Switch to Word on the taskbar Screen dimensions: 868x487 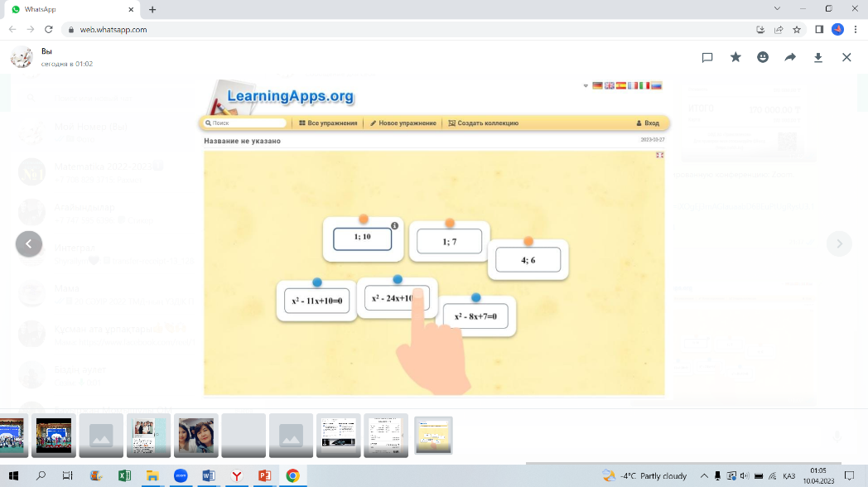[x=209, y=476]
